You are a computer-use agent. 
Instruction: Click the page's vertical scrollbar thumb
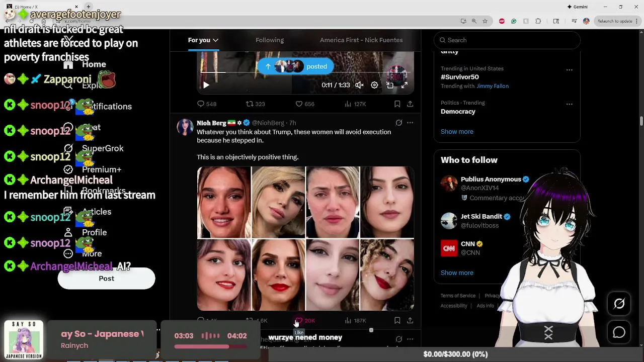coord(641,121)
